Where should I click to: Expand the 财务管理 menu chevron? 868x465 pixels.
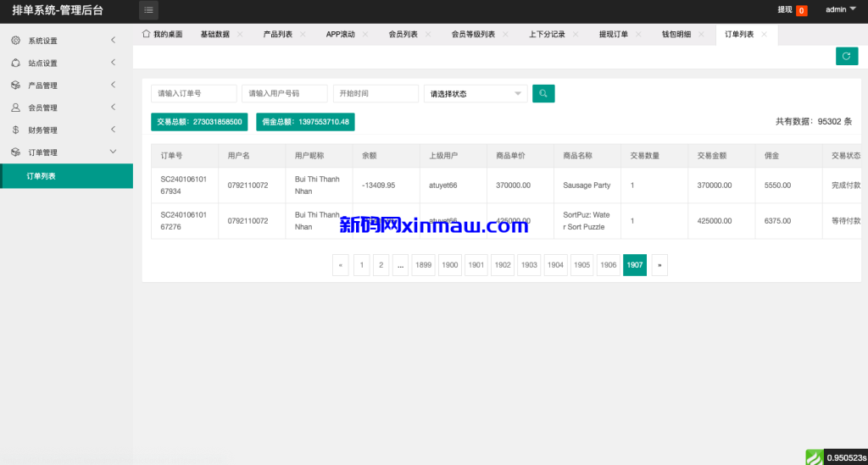pos(113,130)
